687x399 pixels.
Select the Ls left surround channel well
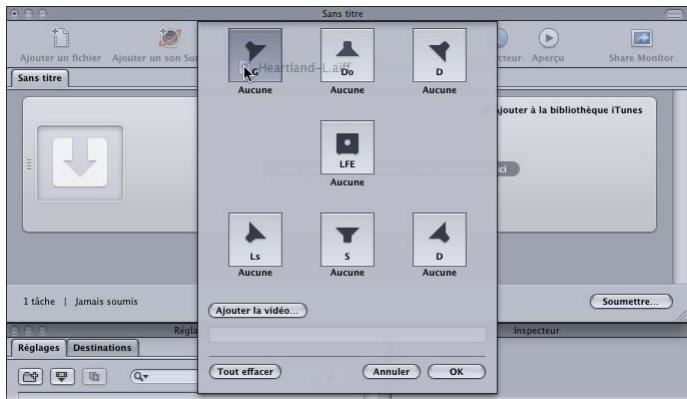[x=255, y=240]
